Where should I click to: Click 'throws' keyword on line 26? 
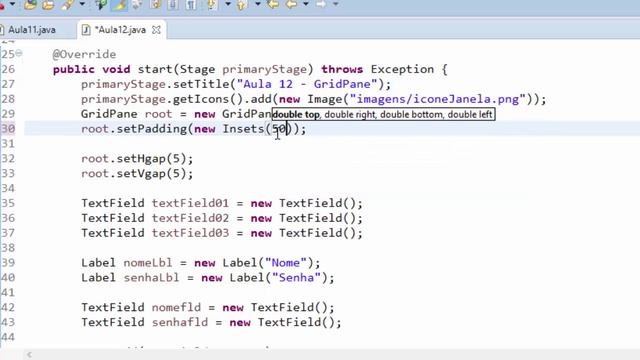(342, 69)
